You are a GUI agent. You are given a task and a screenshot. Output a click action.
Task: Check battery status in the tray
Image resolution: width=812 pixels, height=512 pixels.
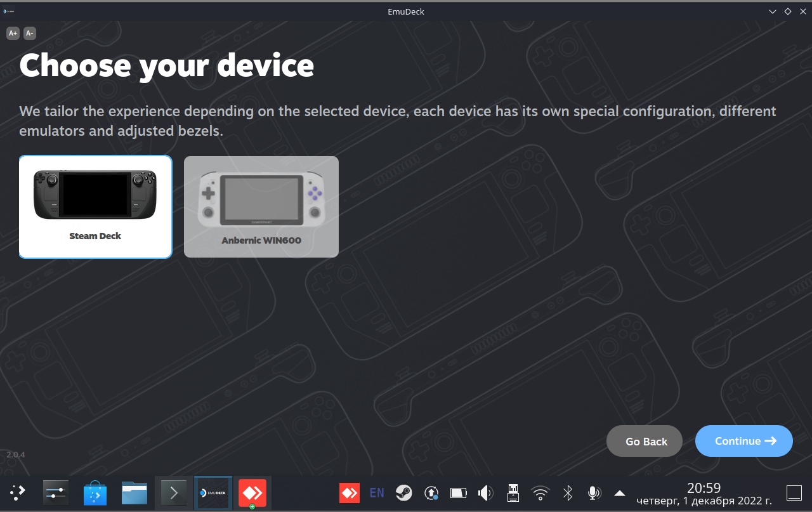coord(459,493)
